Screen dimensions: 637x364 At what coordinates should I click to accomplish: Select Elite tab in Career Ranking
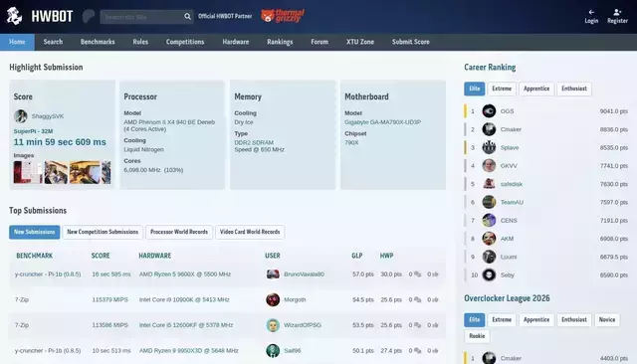click(x=475, y=89)
